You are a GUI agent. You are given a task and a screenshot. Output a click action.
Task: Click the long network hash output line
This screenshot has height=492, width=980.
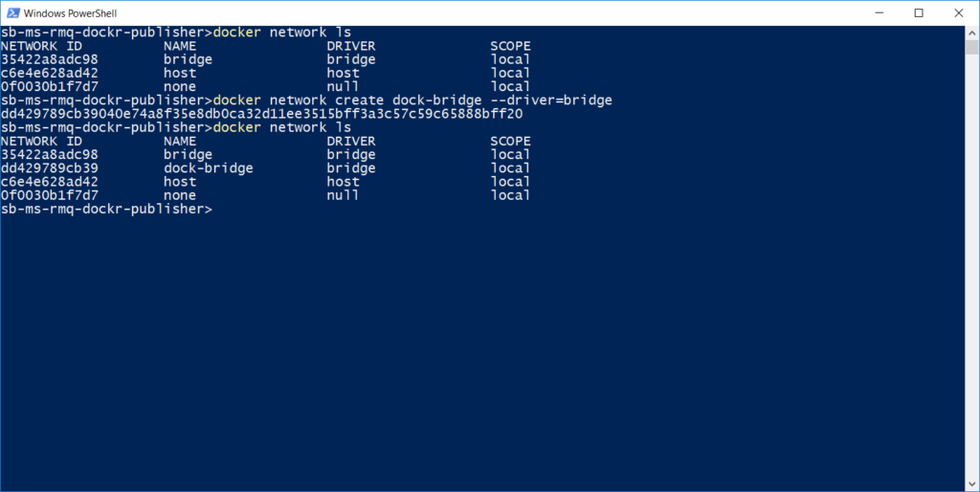click(x=261, y=113)
